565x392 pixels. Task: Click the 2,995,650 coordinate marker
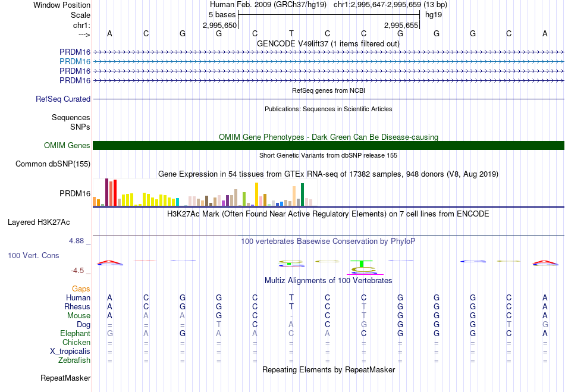pyautogui.click(x=220, y=25)
